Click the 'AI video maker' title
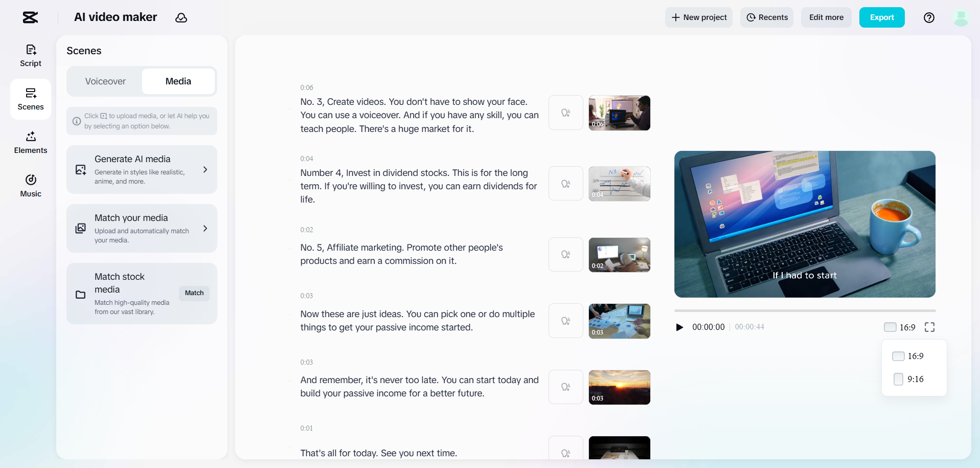The image size is (980, 468). tap(116, 17)
